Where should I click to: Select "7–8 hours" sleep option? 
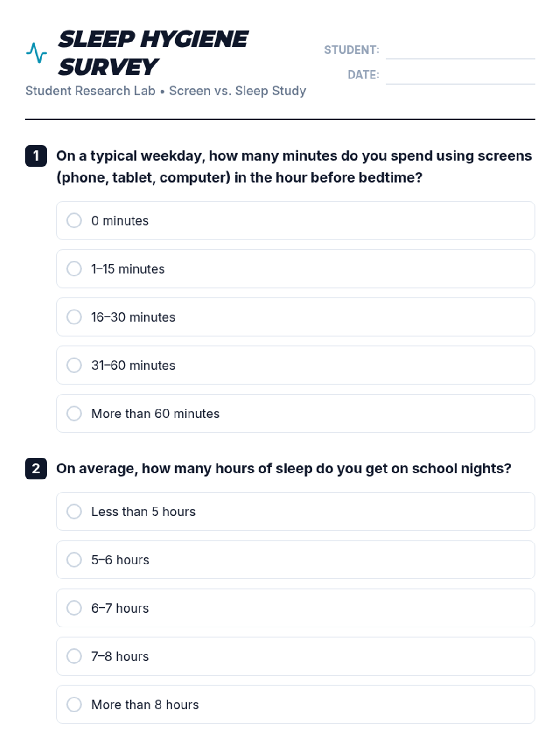(x=74, y=656)
